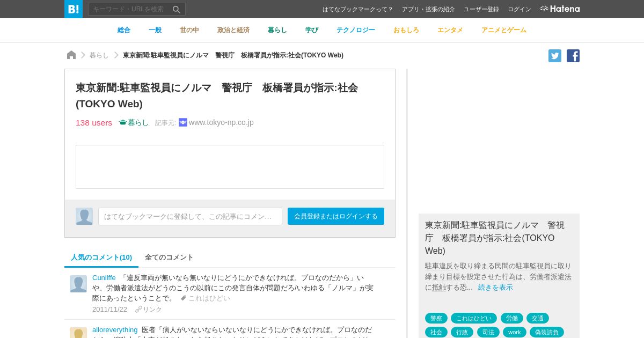
Task: Click Cunliffe's avatar image
Action: click(78, 284)
